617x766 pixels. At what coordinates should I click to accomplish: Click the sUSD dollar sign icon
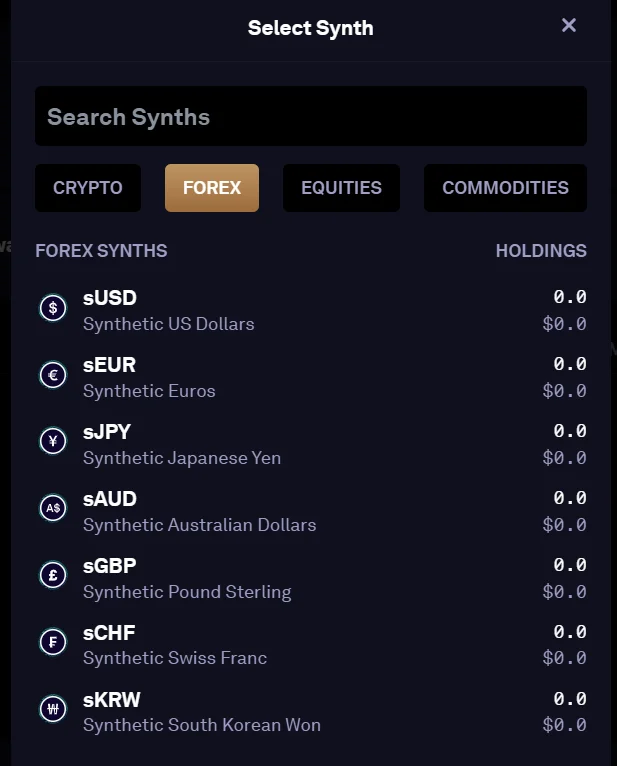click(x=53, y=308)
